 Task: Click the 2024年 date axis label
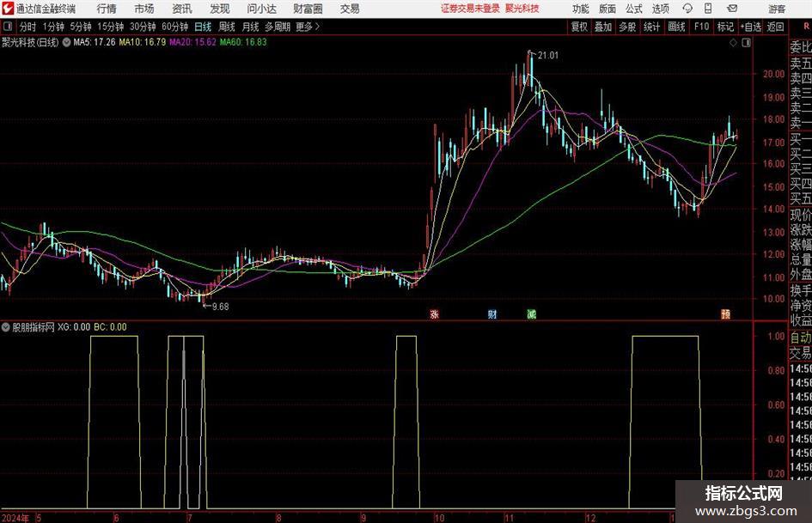pyautogui.click(x=15, y=518)
